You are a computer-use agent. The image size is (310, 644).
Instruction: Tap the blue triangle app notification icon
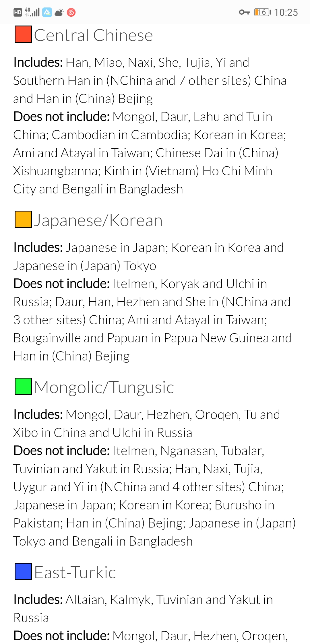(x=47, y=12)
